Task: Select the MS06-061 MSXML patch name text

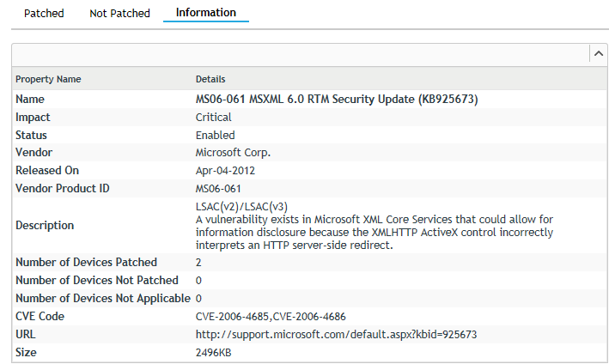Action: click(x=336, y=100)
